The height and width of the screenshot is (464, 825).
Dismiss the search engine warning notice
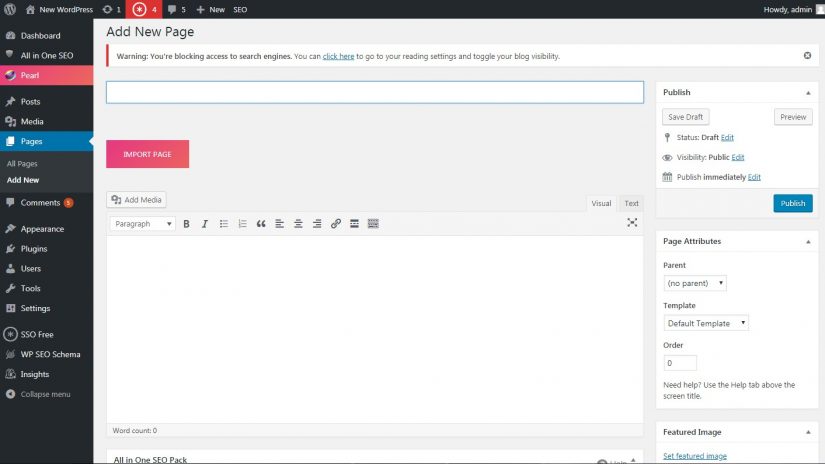click(x=807, y=56)
